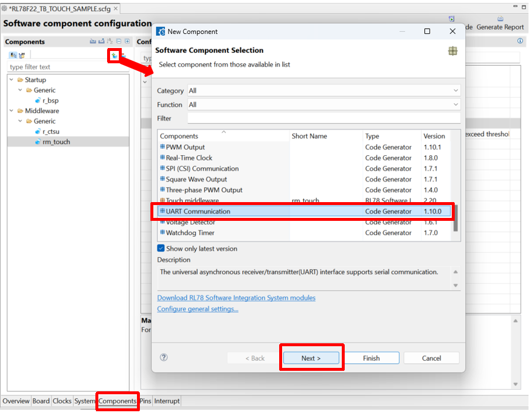This screenshot has height=413, width=532.
Task: Switch to the Pins tab
Action: click(x=145, y=401)
